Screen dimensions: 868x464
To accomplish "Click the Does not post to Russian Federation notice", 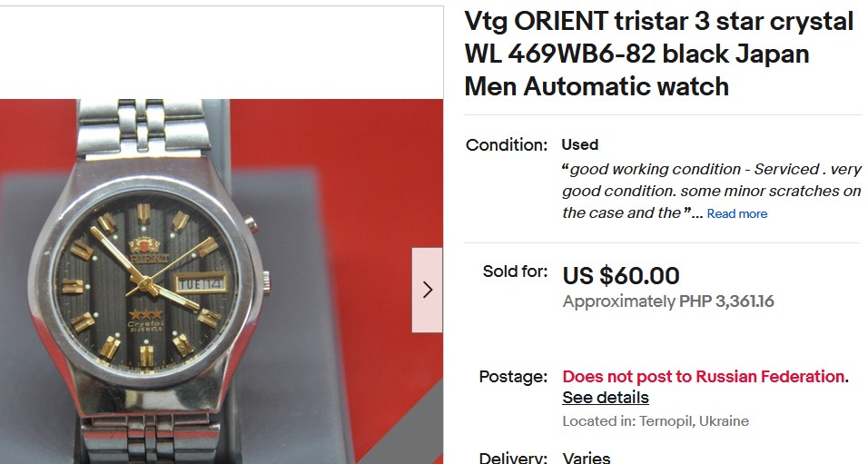I will coord(705,377).
